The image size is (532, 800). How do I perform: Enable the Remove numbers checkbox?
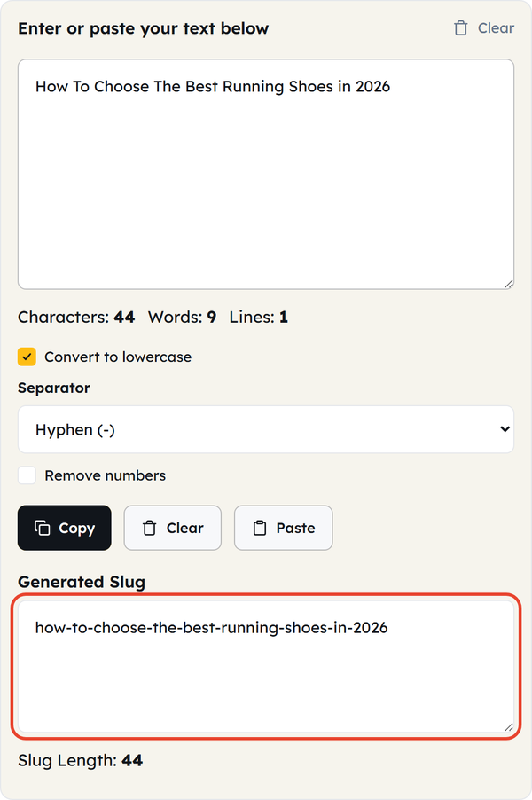point(27,475)
